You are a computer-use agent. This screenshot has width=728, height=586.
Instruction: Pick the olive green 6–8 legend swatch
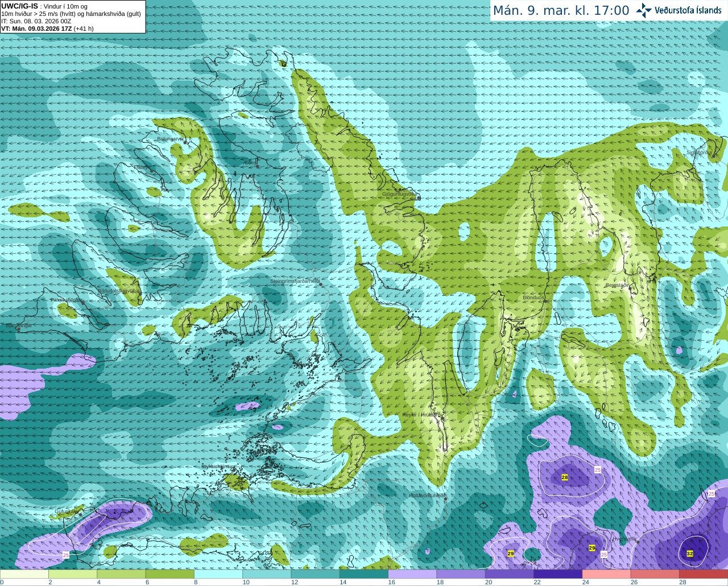(170, 574)
